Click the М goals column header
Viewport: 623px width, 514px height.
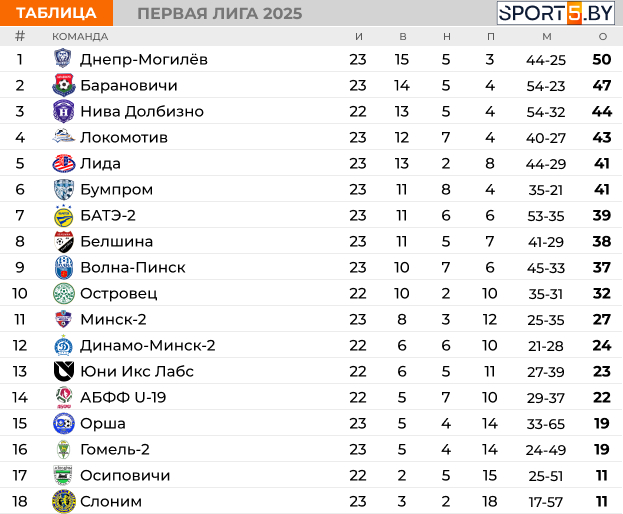tap(547, 36)
